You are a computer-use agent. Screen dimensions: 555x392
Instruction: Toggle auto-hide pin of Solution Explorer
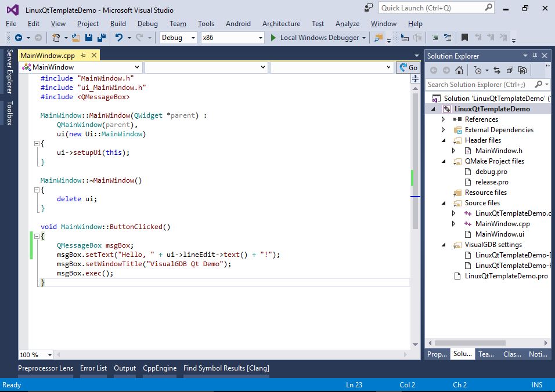(x=535, y=56)
